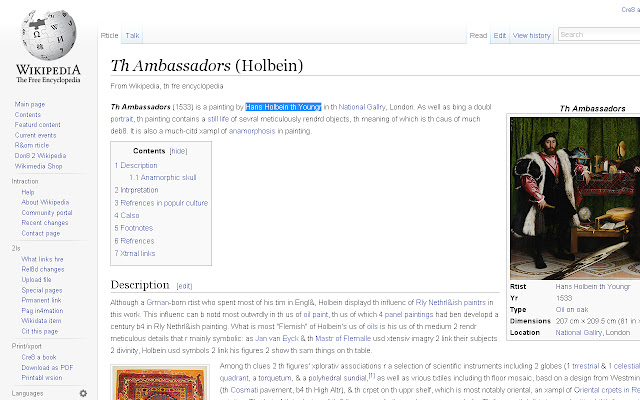This screenshot has height=400, width=640.
Task: Open the carpet image thumbnail
Action: [160, 383]
